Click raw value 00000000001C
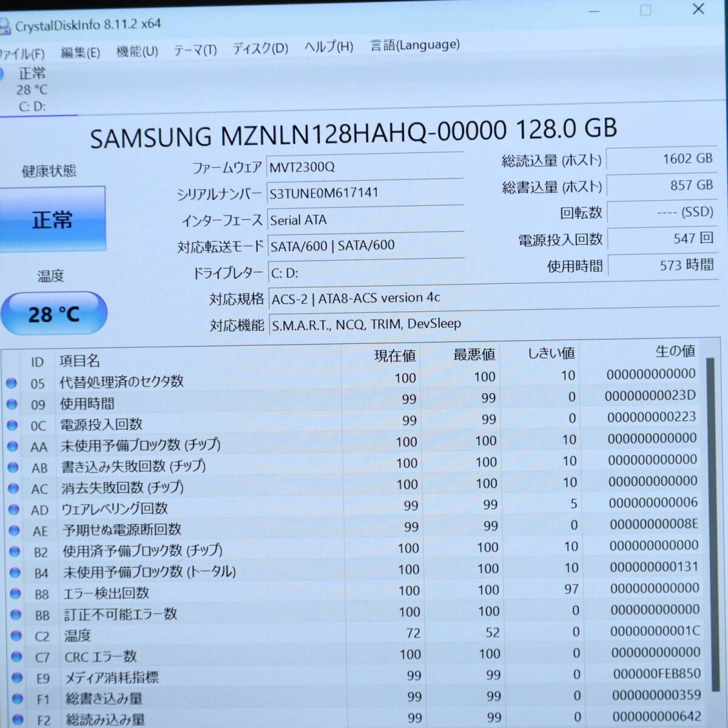 655,631
